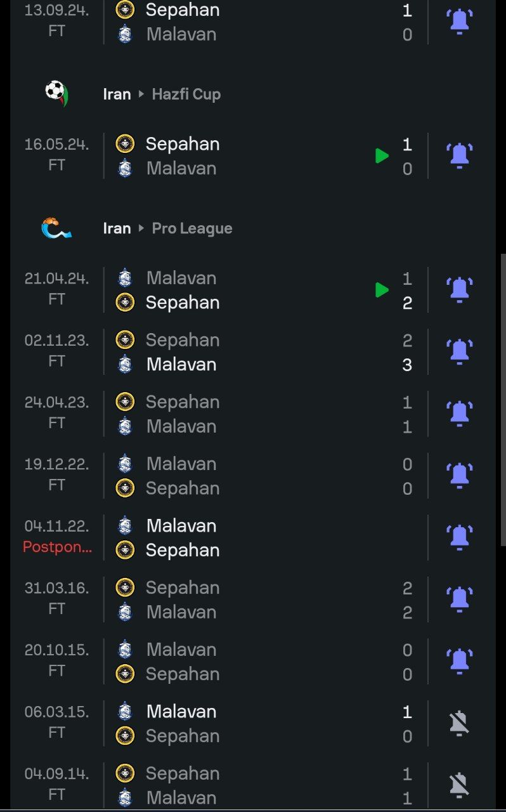Click the vertical scrollbar on the right edge
Image resolution: width=506 pixels, height=812 pixels.
point(503,400)
